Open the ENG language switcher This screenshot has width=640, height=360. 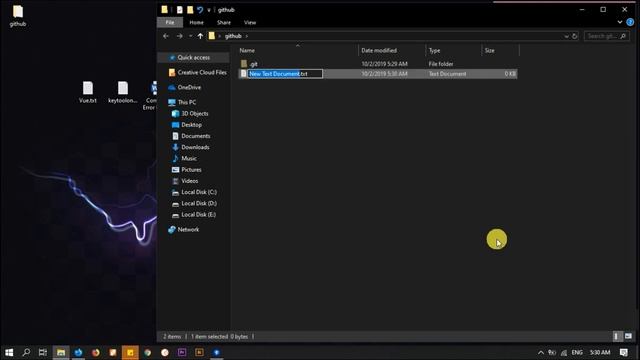pos(577,353)
